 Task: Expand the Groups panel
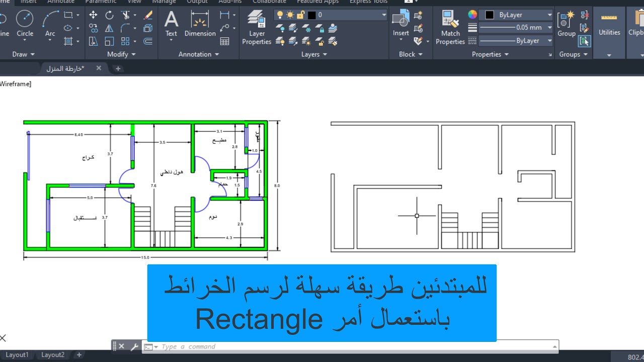pyautogui.click(x=574, y=54)
